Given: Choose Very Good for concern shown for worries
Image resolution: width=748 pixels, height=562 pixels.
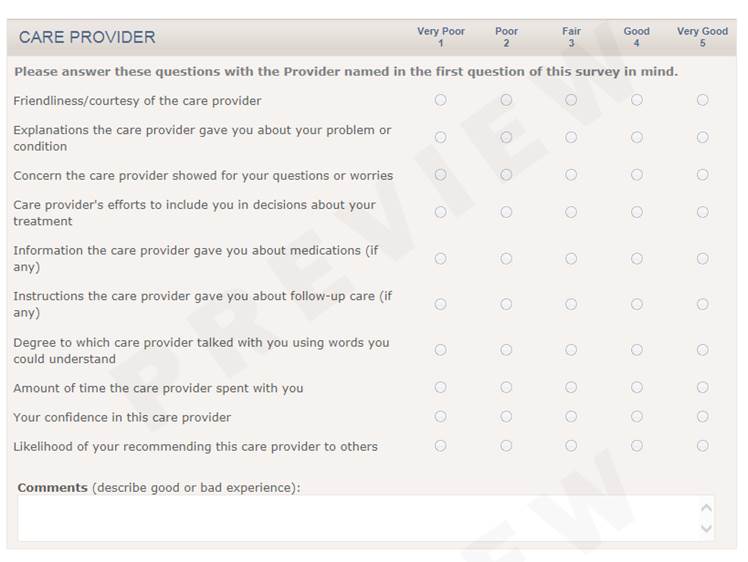Looking at the screenshot, I should point(702,175).
